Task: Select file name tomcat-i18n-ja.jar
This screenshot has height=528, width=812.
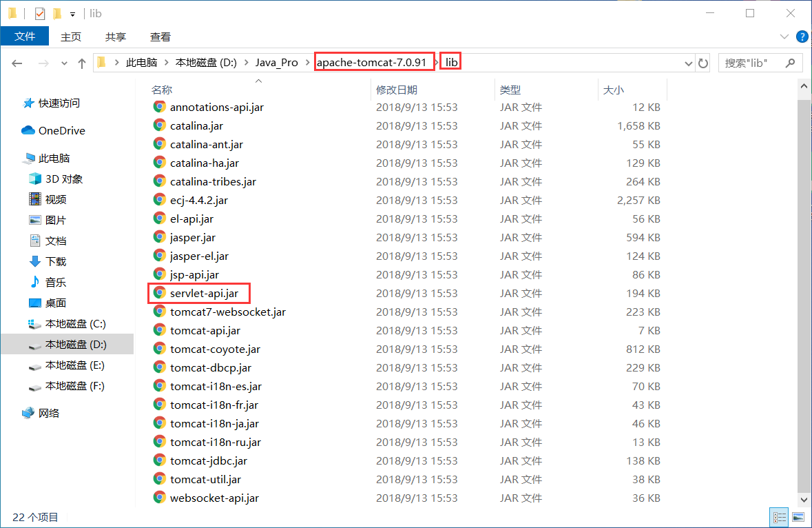Action: tap(214, 423)
